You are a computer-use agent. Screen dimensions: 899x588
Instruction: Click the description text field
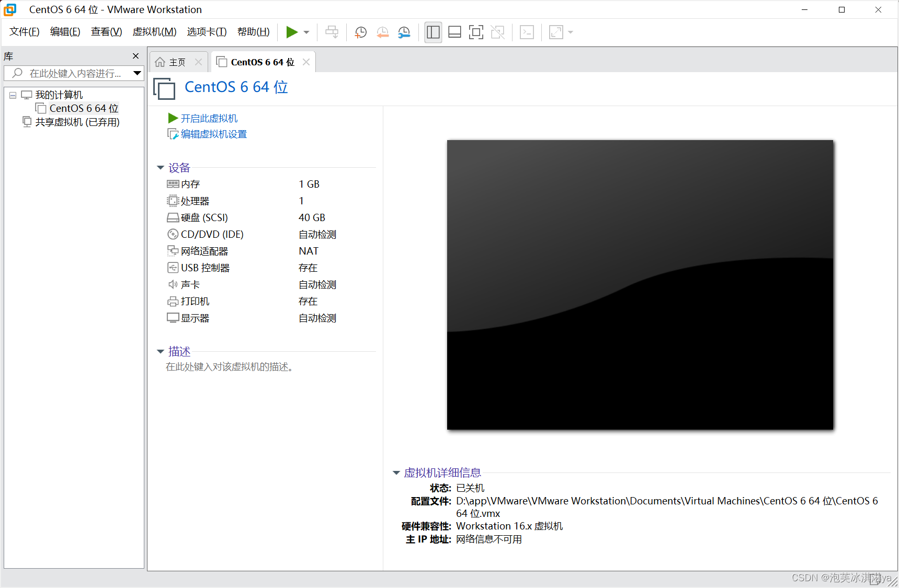230,367
